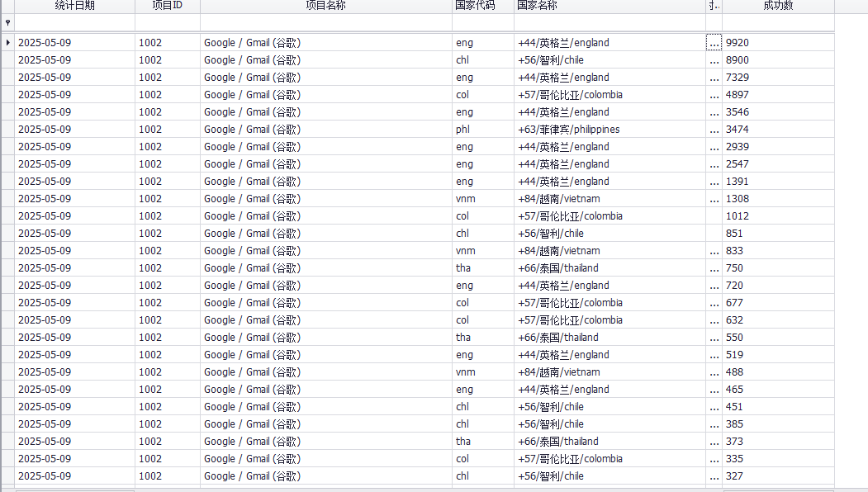The width and height of the screenshot is (868, 492).
Task: Open the ellipsis button in the 833 row
Action: coord(714,251)
